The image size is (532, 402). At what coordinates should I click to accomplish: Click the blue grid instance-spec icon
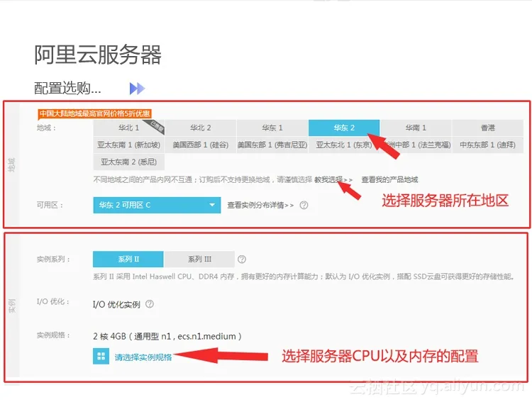tap(101, 356)
